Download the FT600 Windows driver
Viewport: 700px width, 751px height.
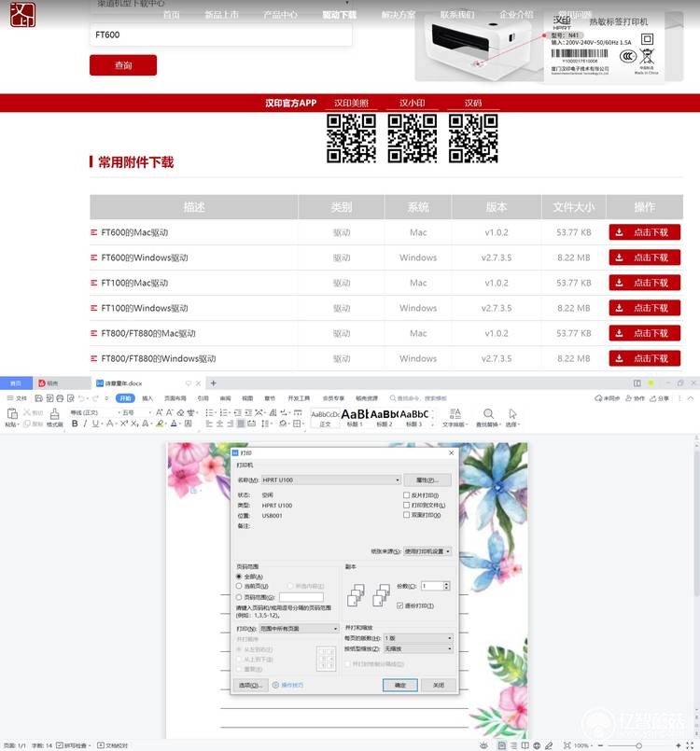[x=644, y=257]
